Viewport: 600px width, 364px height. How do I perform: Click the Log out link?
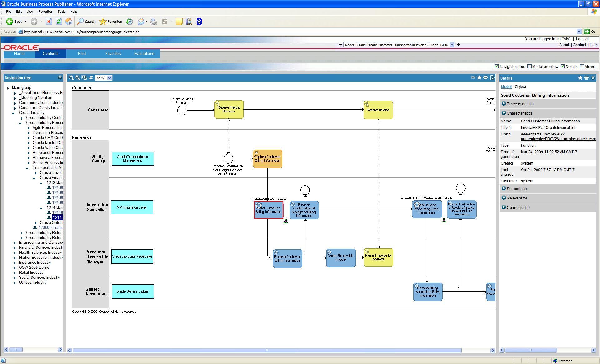click(582, 39)
